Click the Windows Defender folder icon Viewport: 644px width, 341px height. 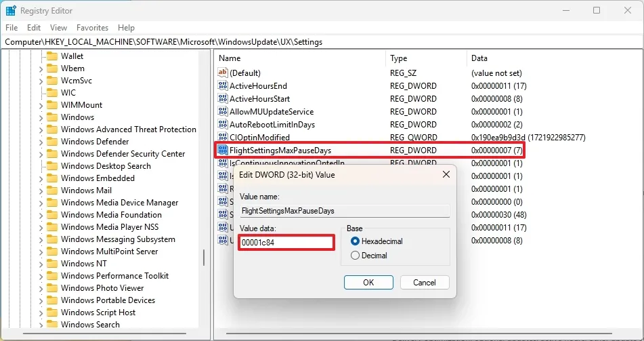tap(52, 142)
